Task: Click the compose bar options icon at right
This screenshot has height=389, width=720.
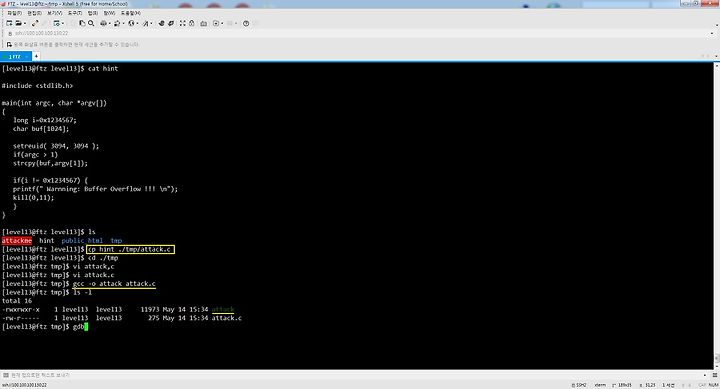Action: click(x=715, y=375)
